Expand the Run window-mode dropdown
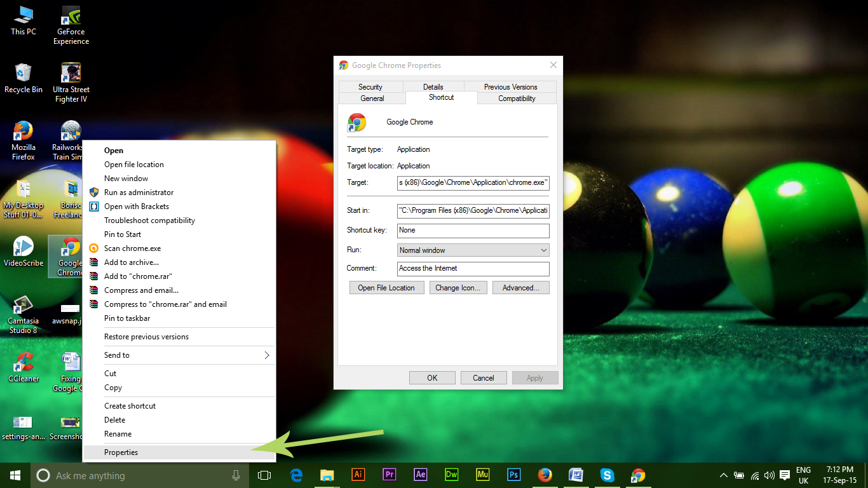The image size is (868, 488). 473,250
